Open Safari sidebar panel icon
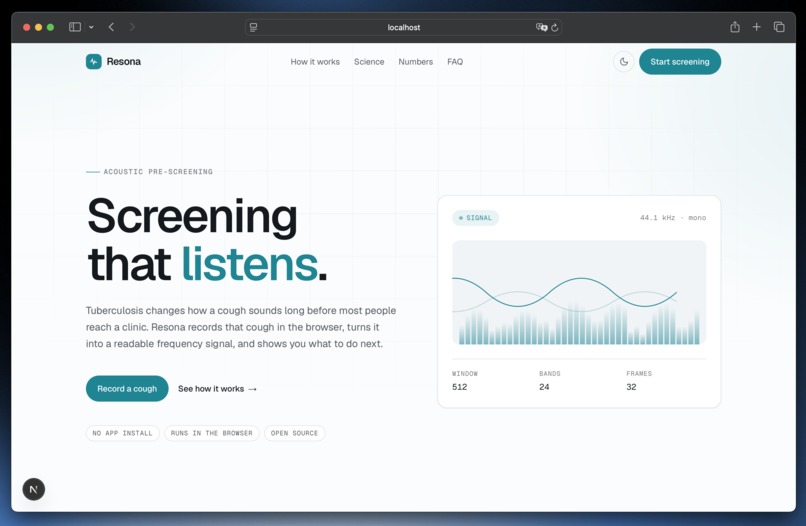 pos(75,27)
